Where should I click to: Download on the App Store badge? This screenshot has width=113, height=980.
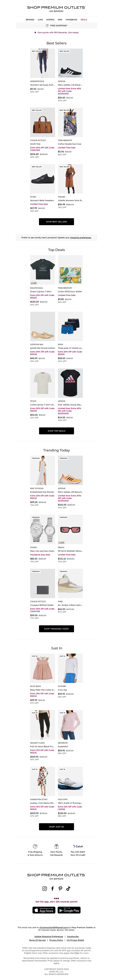pos(44,910)
